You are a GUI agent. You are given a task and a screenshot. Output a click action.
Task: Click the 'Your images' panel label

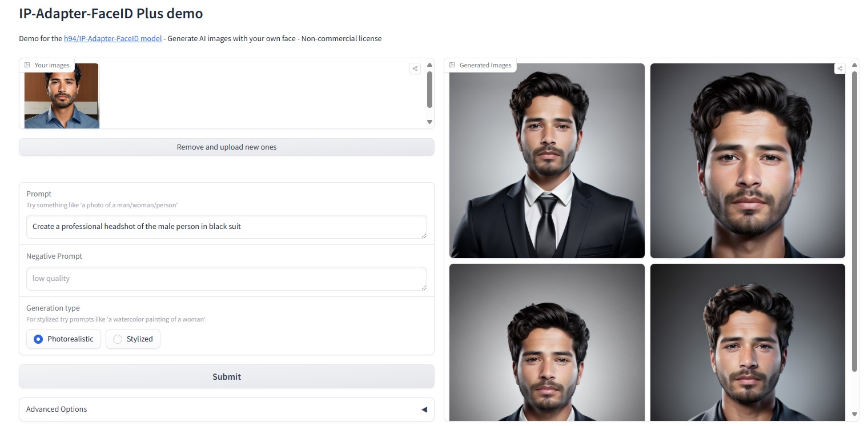pyautogui.click(x=51, y=65)
